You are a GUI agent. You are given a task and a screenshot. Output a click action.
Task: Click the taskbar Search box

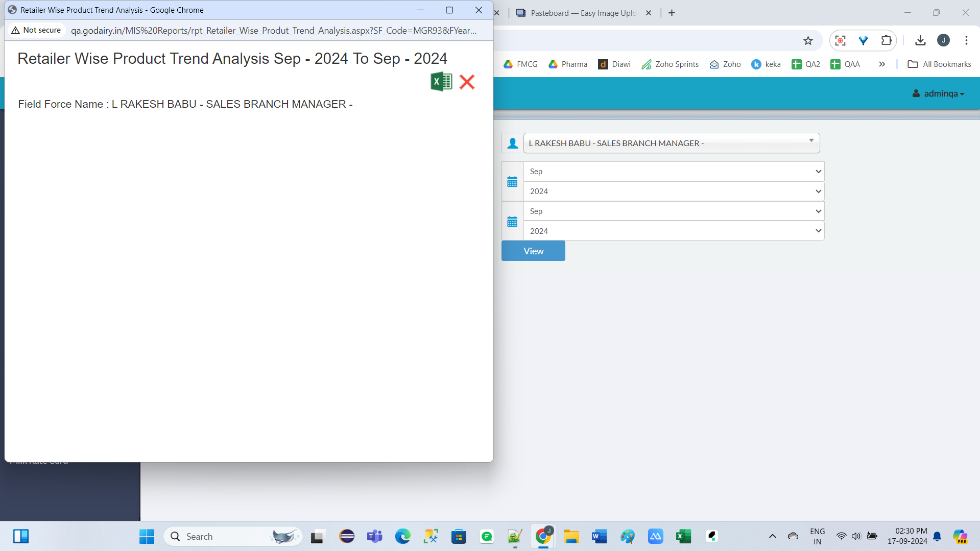pyautogui.click(x=233, y=537)
